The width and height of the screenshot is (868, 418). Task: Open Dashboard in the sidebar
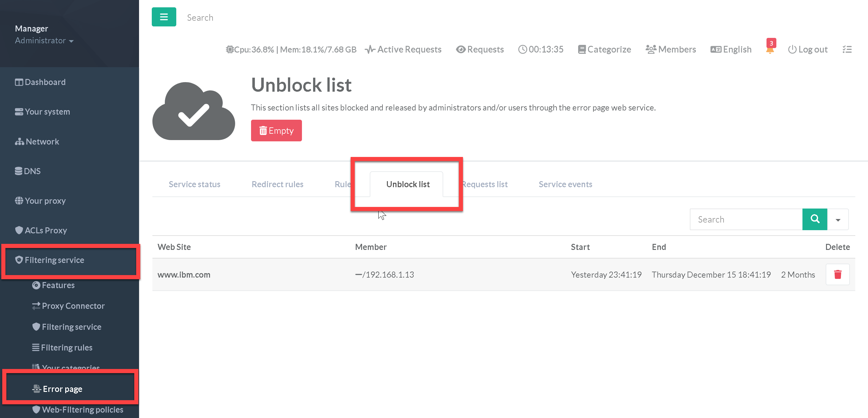click(40, 82)
